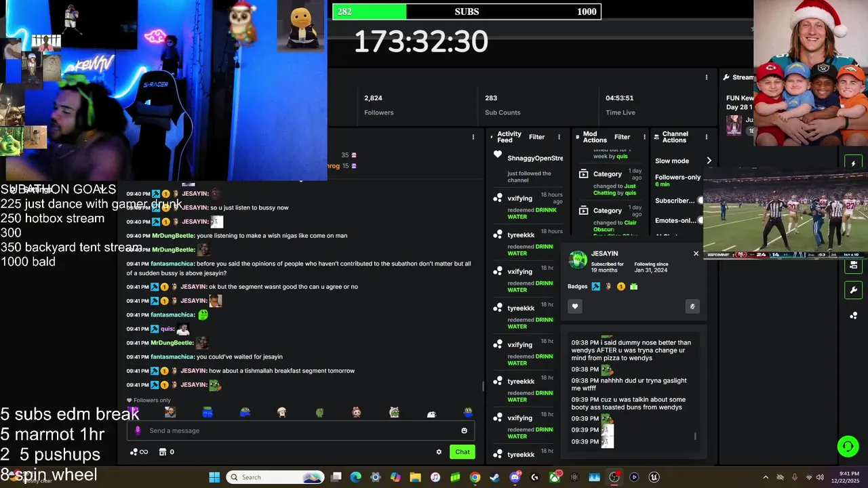The height and width of the screenshot is (488, 868).
Task: Open Channel Actions three-dot menu
Action: coord(707,137)
